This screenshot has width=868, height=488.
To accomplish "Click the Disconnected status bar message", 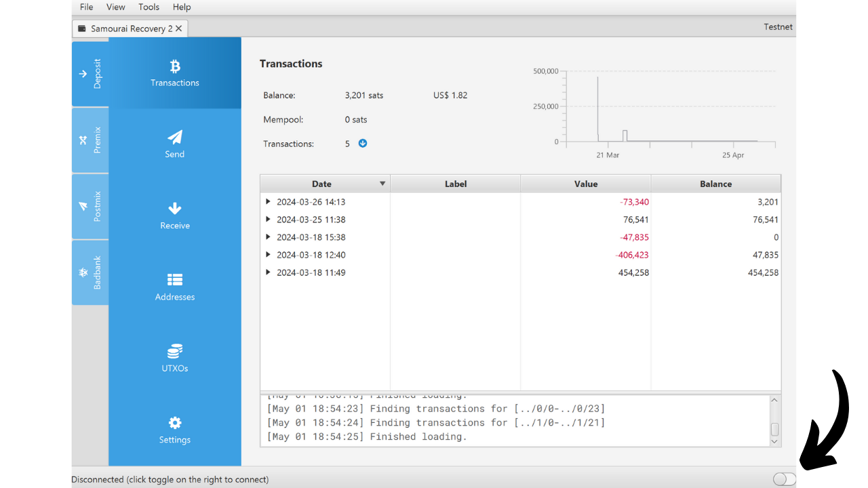I will click(170, 479).
